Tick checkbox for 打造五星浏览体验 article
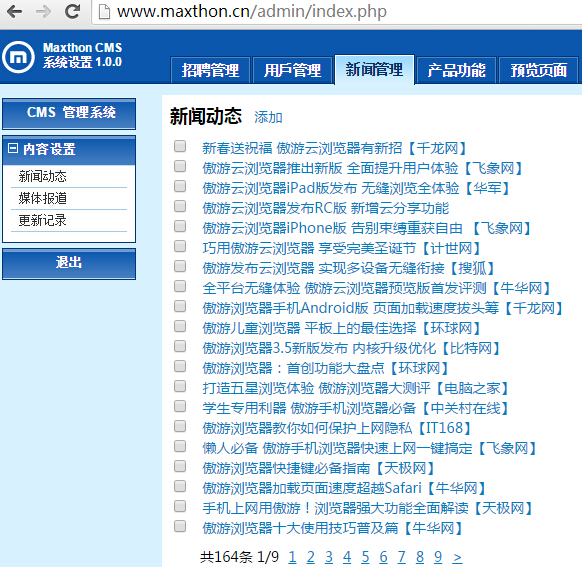Viewport: 582px width, 567px height. pos(180,386)
